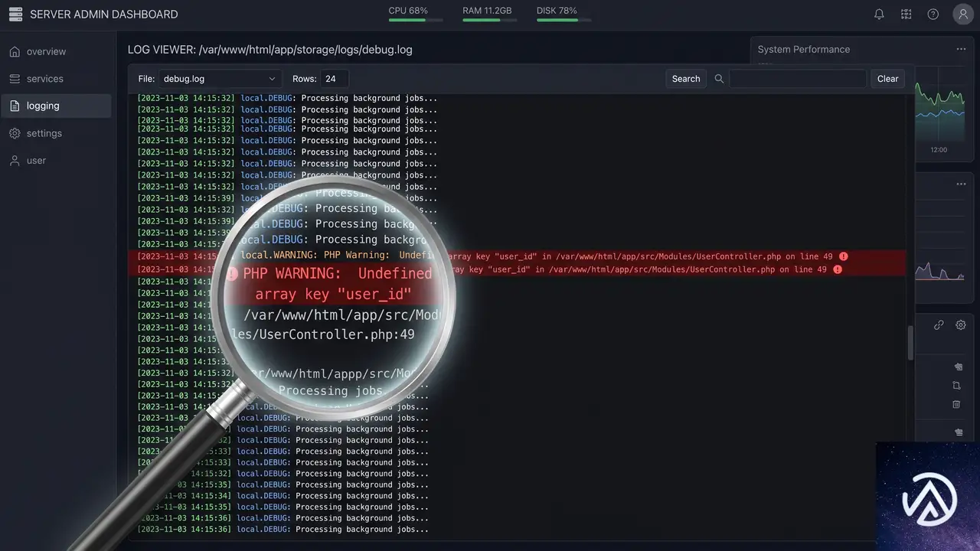Click the log row timestamped 14:15:34
The image size is (980, 551).
(x=283, y=496)
